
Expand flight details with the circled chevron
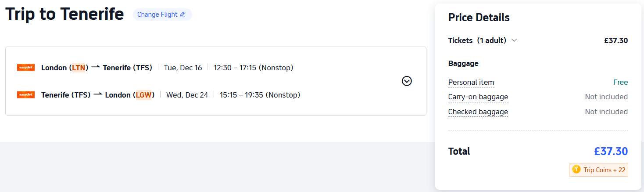[407, 81]
